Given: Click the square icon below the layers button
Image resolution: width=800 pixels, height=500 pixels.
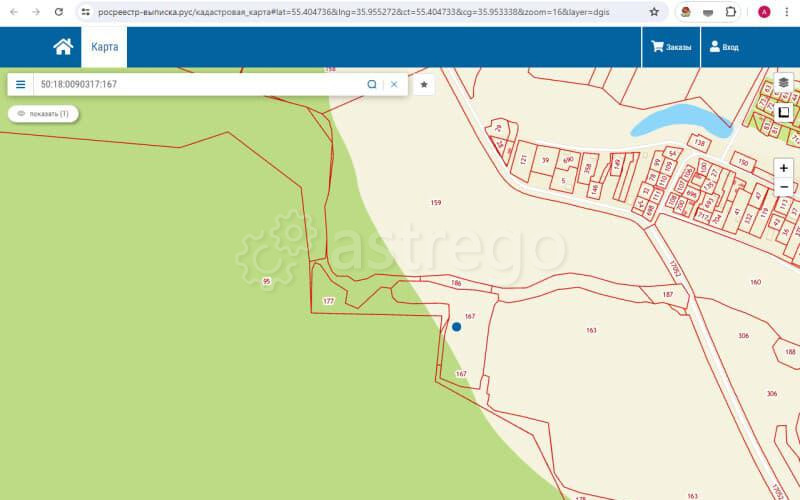Looking at the screenshot, I should click(783, 112).
